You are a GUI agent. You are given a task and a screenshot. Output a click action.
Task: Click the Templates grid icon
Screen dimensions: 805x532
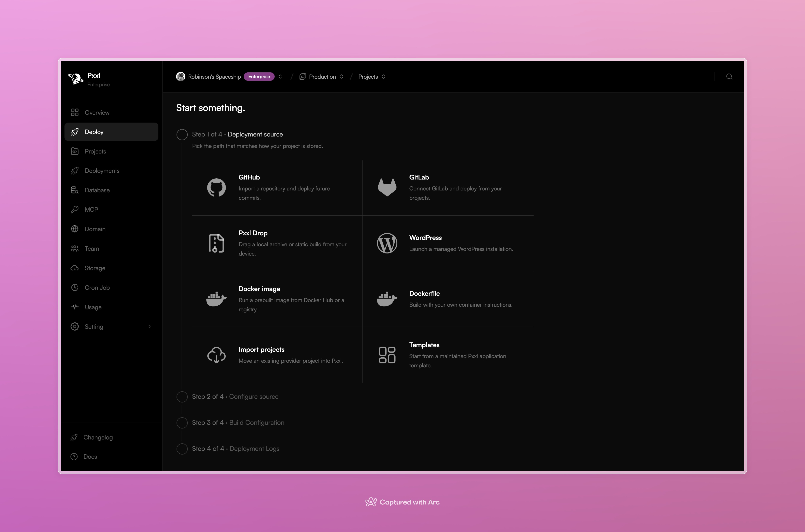pyautogui.click(x=387, y=355)
